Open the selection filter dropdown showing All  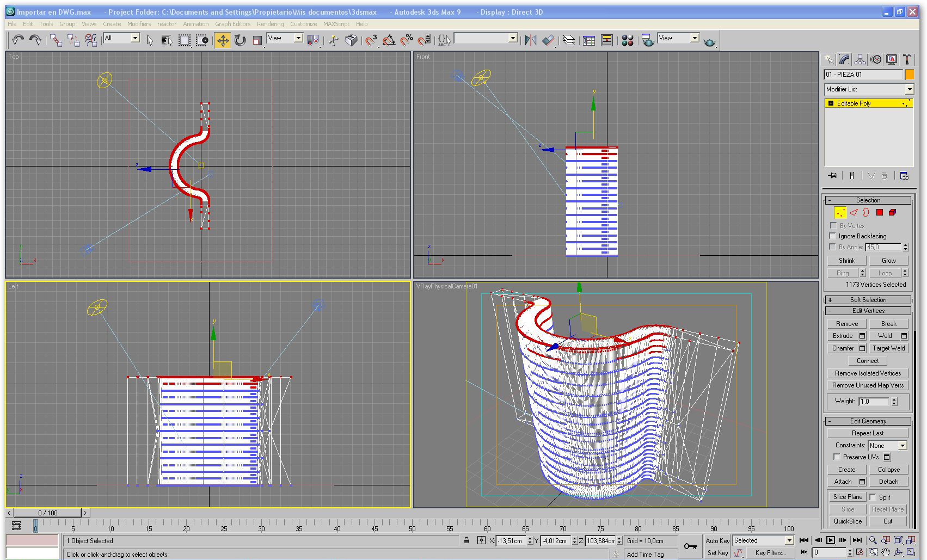tap(122, 38)
